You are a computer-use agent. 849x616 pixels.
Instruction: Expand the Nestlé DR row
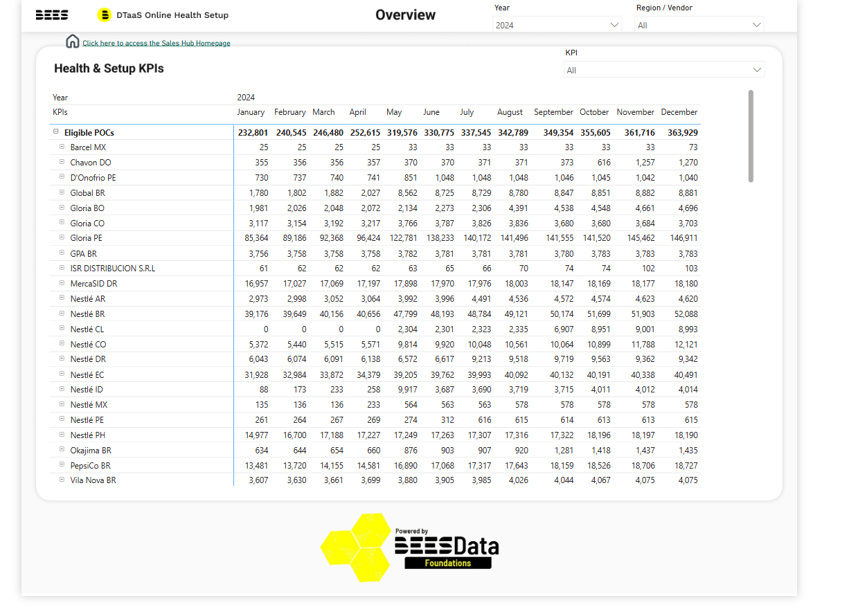coord(62,359)
